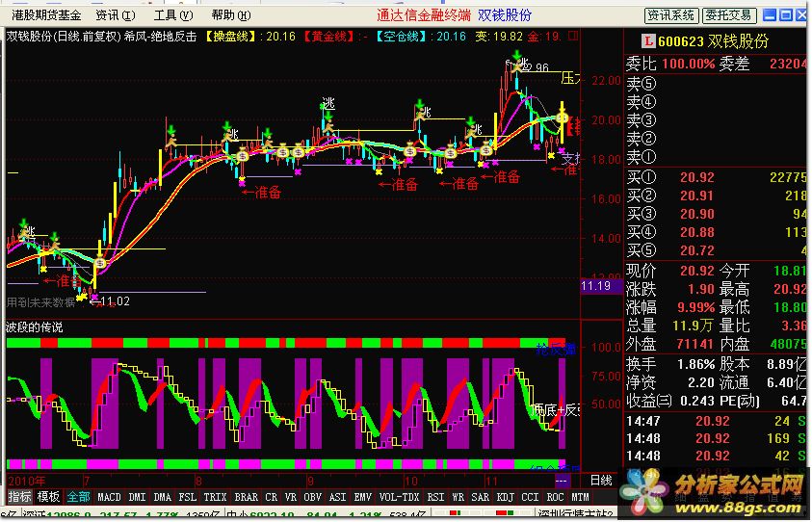The image size is (812, 522).
Task: Select the MTM indicator tab
Action: 580,497
